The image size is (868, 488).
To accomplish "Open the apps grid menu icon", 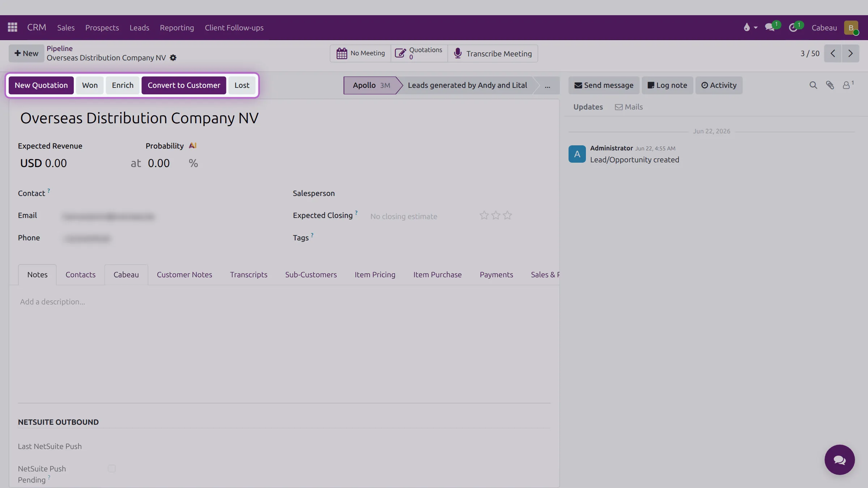I will click(12, 27).
